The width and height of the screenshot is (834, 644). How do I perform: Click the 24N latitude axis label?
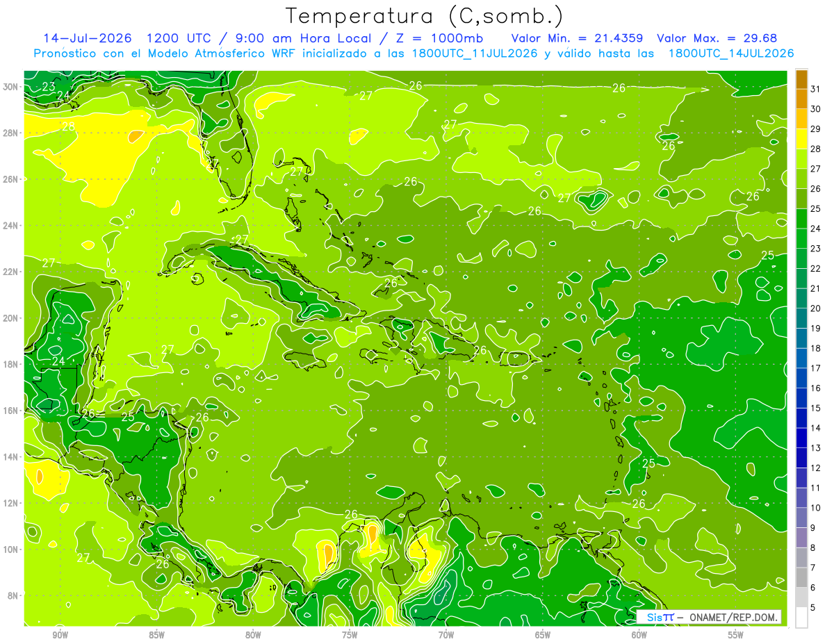click(11, 225)
